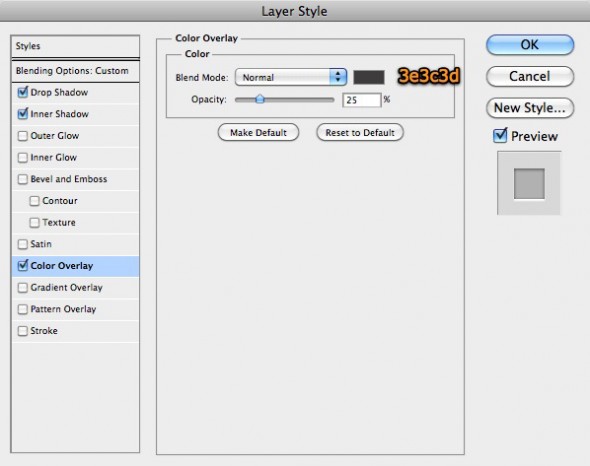Open the dark overlay color swatch

[x=369, y=77]
